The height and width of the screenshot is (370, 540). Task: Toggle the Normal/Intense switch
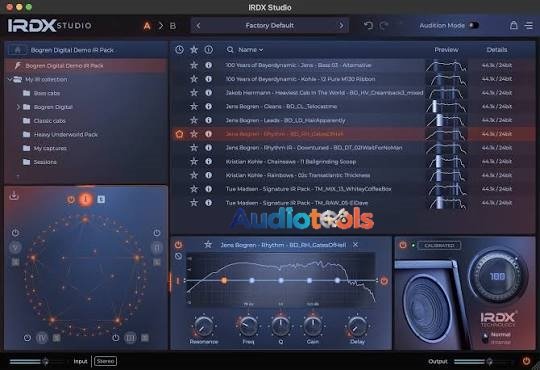[485, 338]
